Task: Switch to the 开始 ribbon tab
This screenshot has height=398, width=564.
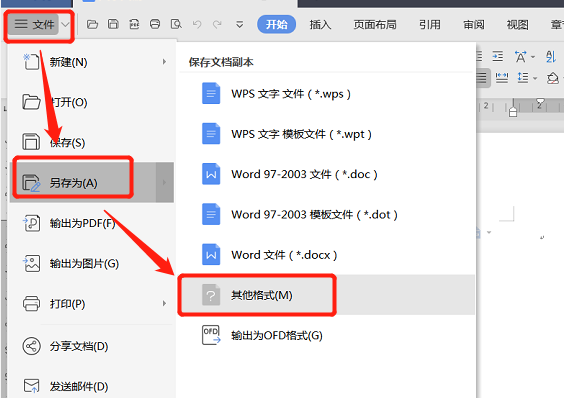Action: 277,24
